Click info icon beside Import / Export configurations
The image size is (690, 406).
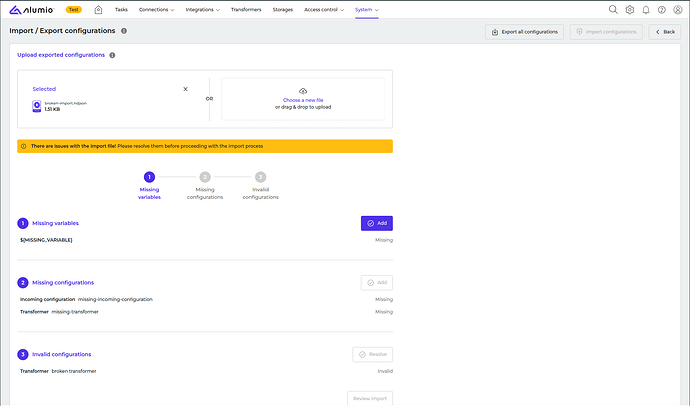124,31
